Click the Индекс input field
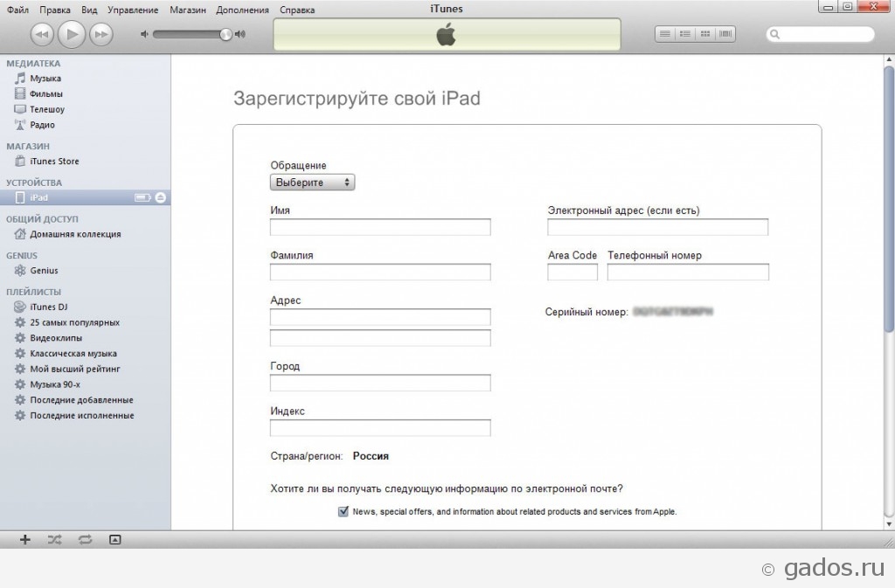 click(380, 428)
